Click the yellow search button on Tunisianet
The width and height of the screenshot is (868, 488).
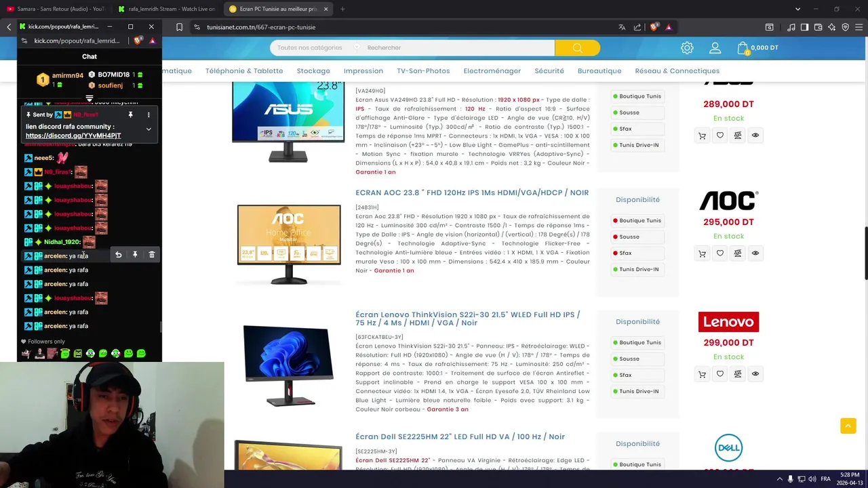pos(577,47)
